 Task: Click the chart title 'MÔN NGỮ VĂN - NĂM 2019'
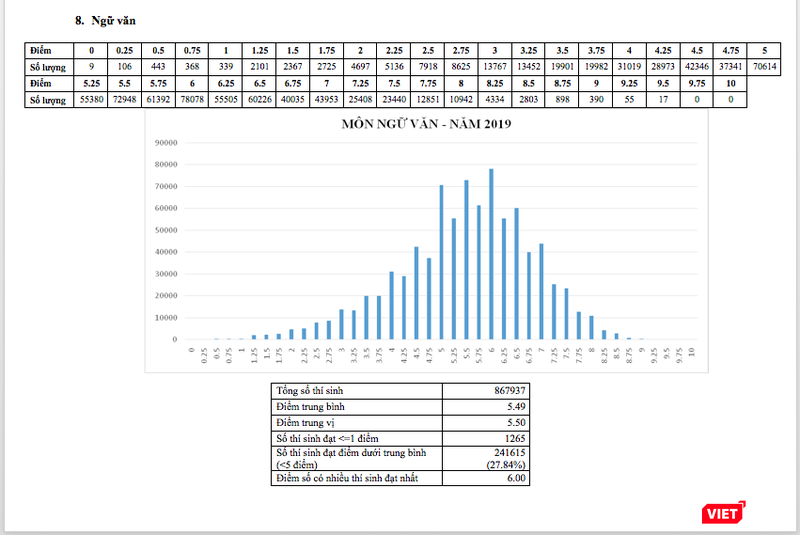(x=427, y=128)
